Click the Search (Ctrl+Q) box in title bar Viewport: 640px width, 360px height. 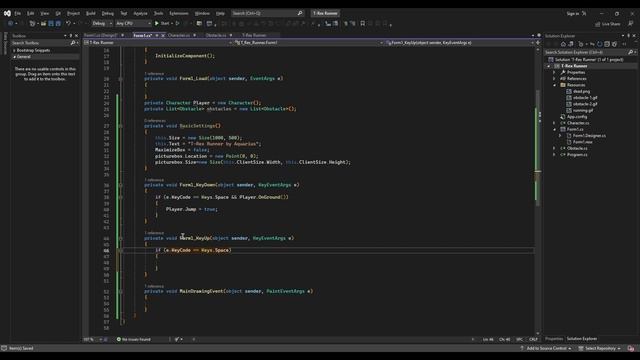pos(267,13)
